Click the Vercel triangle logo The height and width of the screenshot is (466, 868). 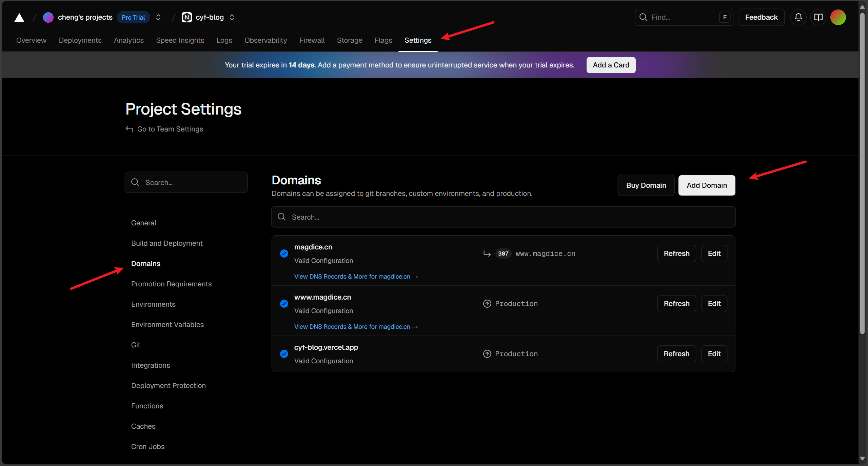click(19, 17)
